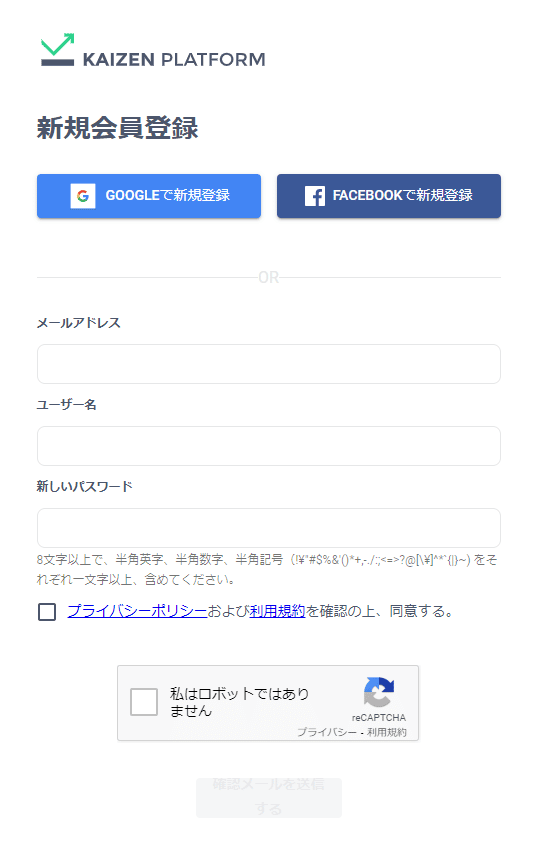
Task: Open the reCAPTCHA プライバシー link
Action: click(x=327, y=732)
